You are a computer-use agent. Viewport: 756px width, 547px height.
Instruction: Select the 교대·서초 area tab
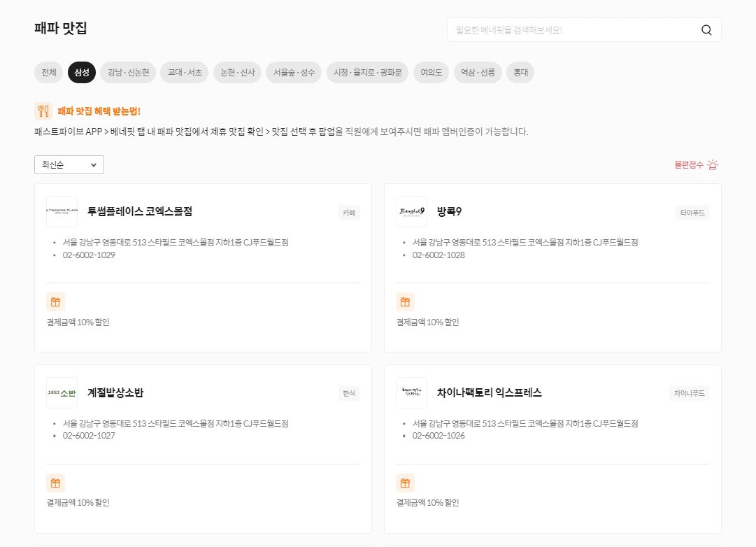(x=184, y=72)
